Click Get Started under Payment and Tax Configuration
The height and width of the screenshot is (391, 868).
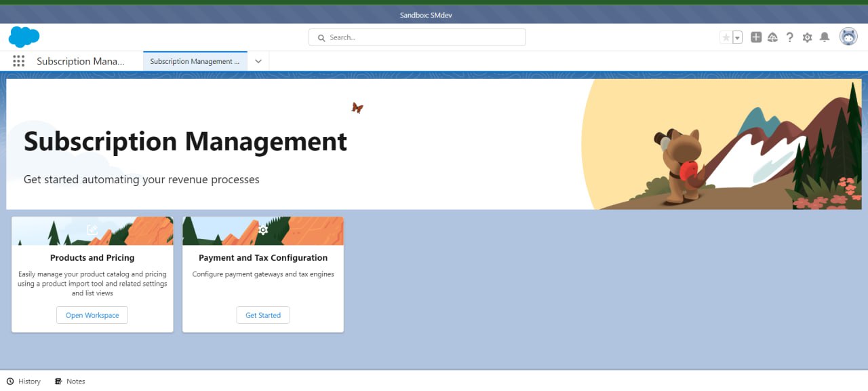pyautogui.click(x=263, y=315)
